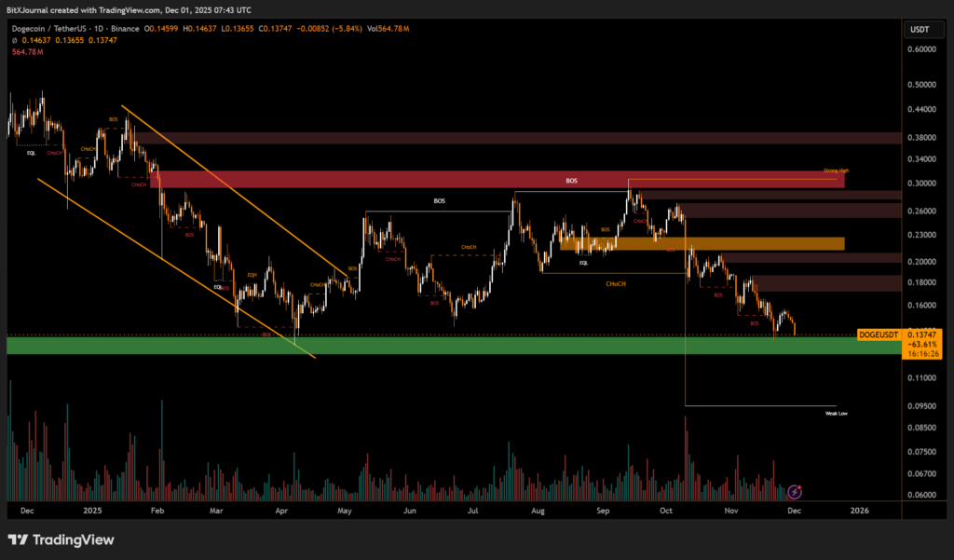Click the Oct label on time axis
Viewport: 954px width, 560px height.
click(665, 511)
